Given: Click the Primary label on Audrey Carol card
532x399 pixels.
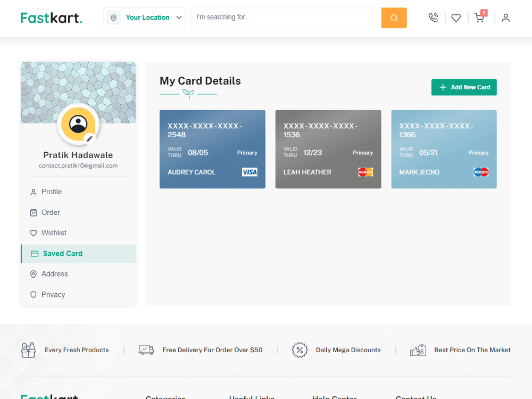Looking at the screenshot, I should click(247, 153).
